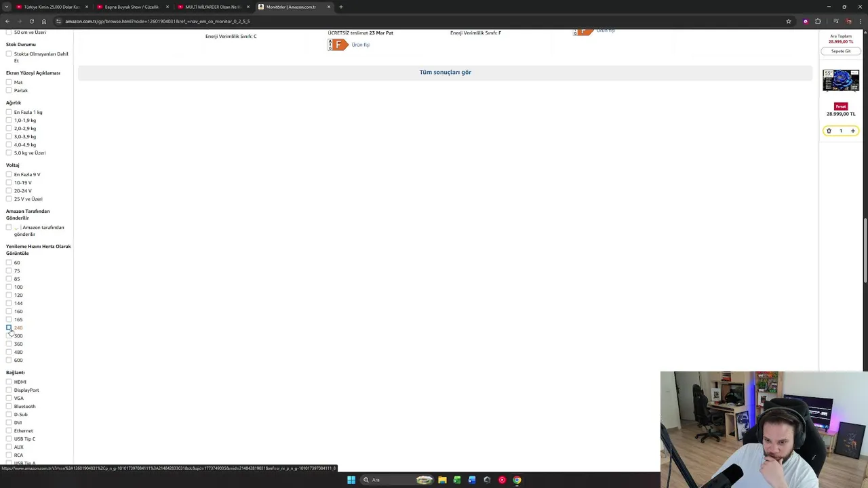The height and width of the screenshot is (488, 868).
Task: Check the 5,0 kg ve Üzeri filter
Action: click(x=9, y=152)
